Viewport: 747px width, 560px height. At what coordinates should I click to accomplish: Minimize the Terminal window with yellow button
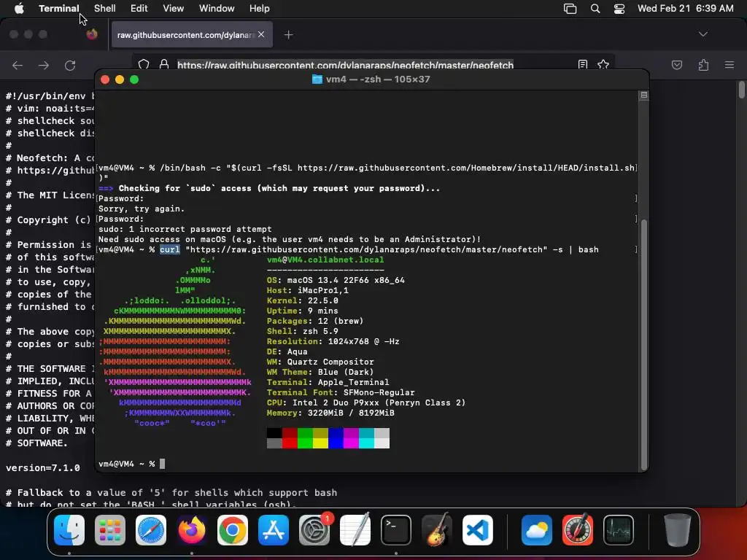click(120, 79)
